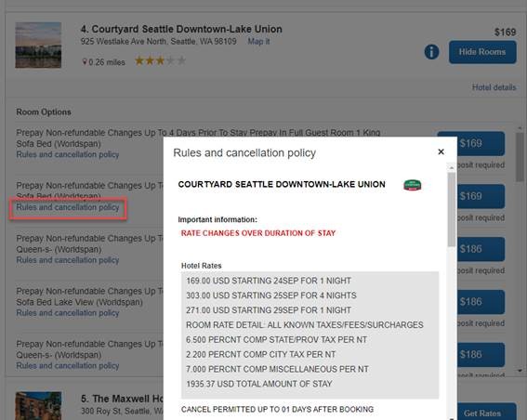Click the dialog scrollbar up arrow
Image resolution: width=527 pixels, height=420 pixels.
point(452,167)
